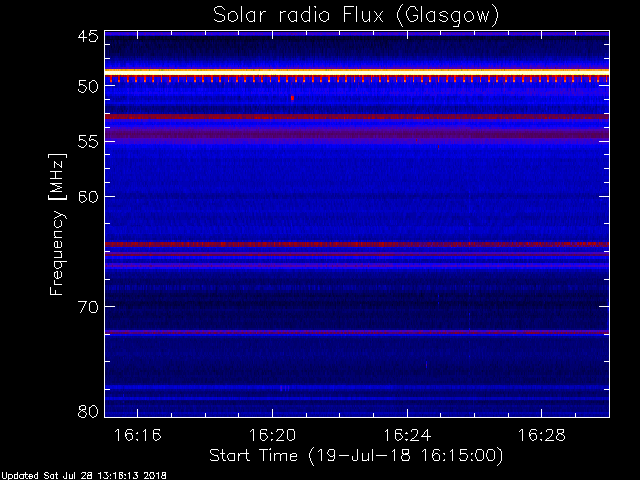Screen dimensions: 640x480
Task: Click the 16:20 time tick label
Action: 272,435
